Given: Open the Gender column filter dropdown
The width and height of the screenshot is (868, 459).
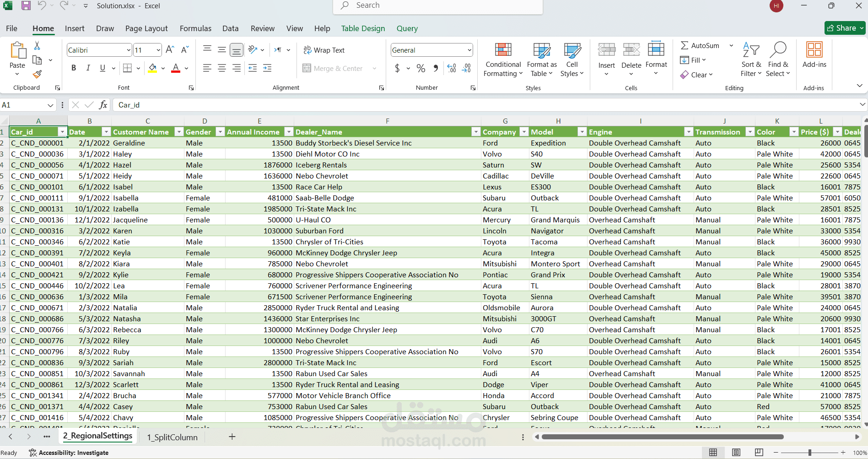Looking at the screenshot, I should [220, 132].
